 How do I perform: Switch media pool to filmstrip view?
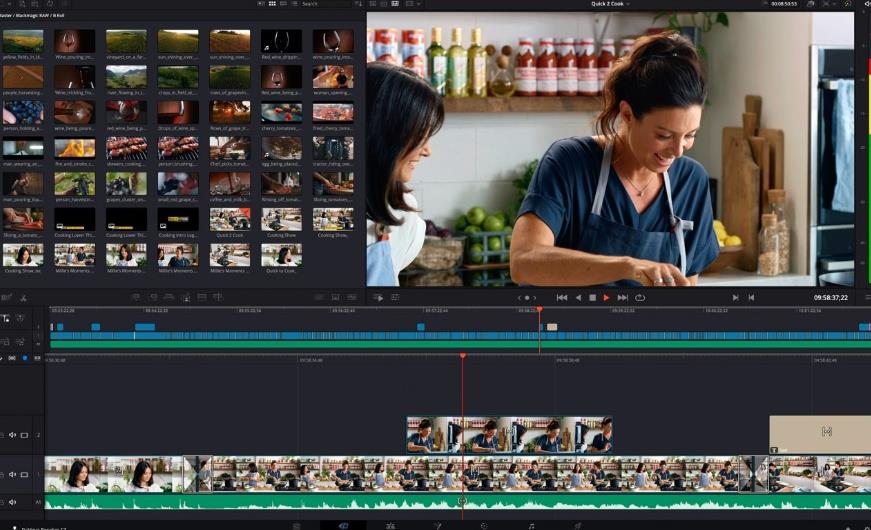(283, 4)
